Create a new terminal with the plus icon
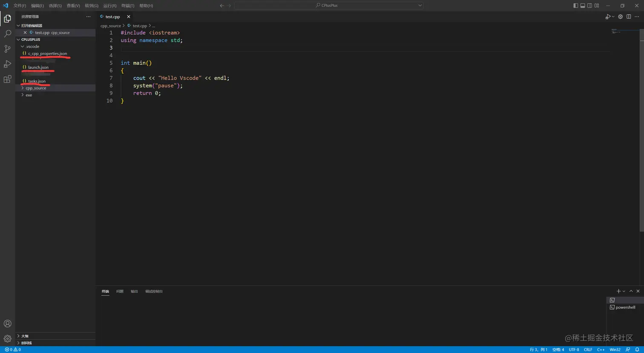The image size is (644, 353). pyautogui.click(x=618, y=291)
